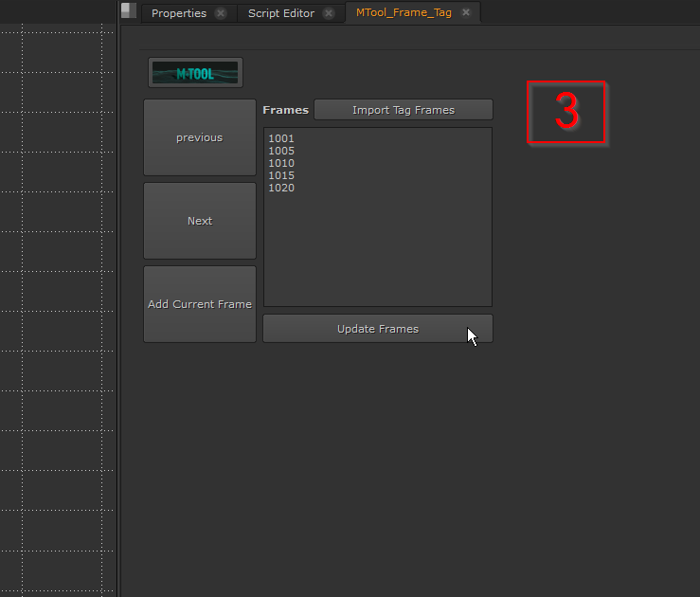This screenshot has width=700, height=597.
Task: Select frame 1005 in the list
Action: coord(281,152)
